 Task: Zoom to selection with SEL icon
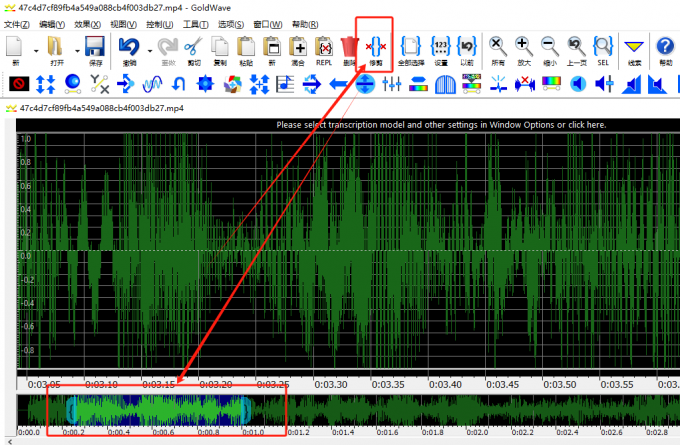603,51
